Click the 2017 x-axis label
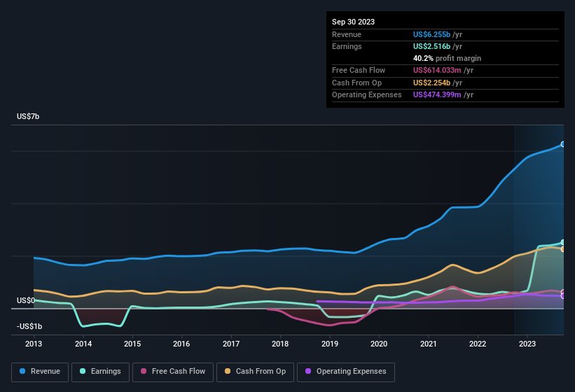The width and height of the screenshot is (575, 392). [231, 344]
